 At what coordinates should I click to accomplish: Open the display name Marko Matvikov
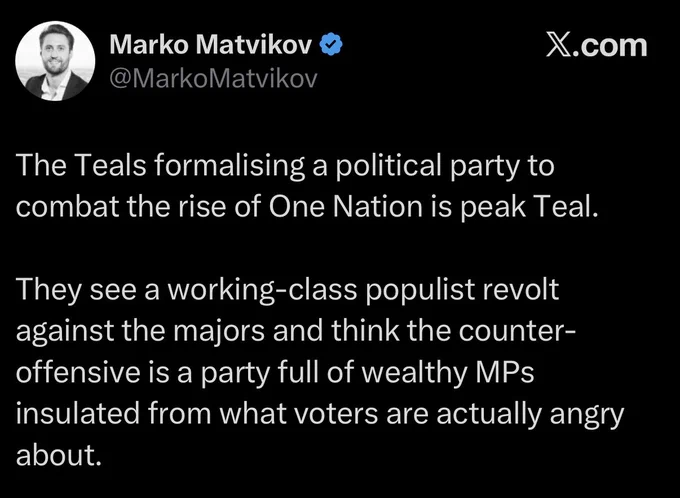tap(211, 44)
